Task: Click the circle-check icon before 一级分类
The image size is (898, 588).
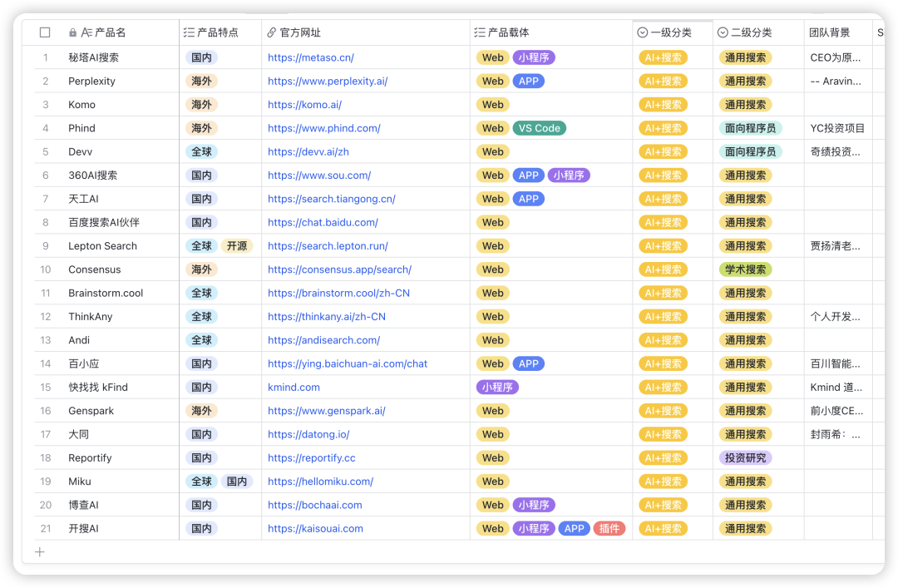Action: (644, 32)
